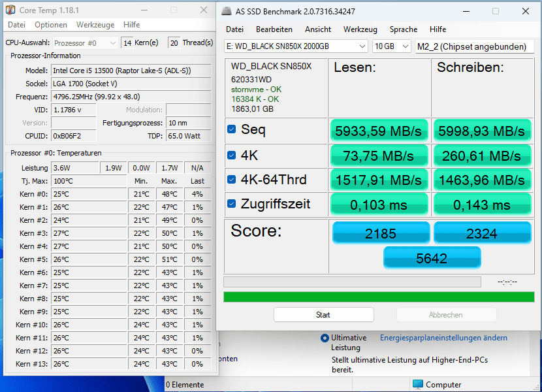Image resolution: width=542 pixels, height=392 pixels.
Task: Toggle the 4K-64Thrd test checkbox
Action: click(x=232, y=179)
